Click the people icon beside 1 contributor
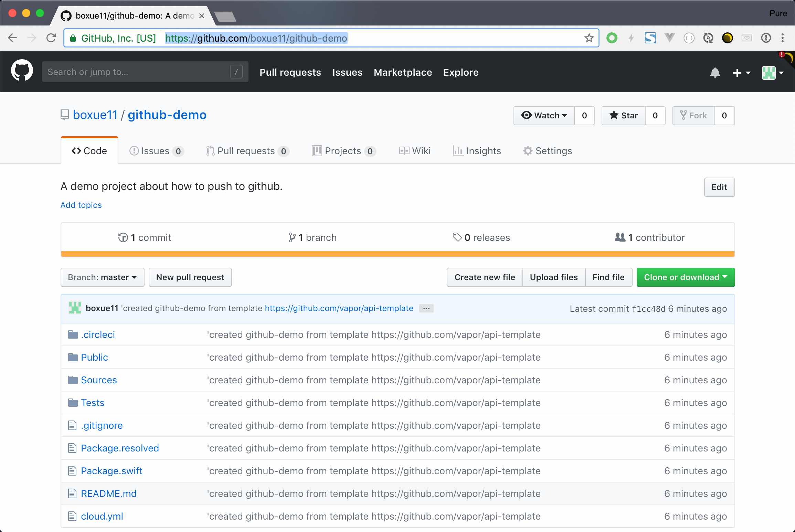Screen dimensions: 795x532 click(x=620, y=237)
